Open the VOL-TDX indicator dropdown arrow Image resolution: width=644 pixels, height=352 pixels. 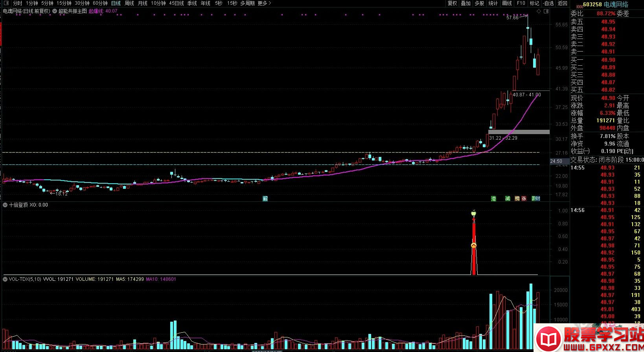click(x=5, y=279)
